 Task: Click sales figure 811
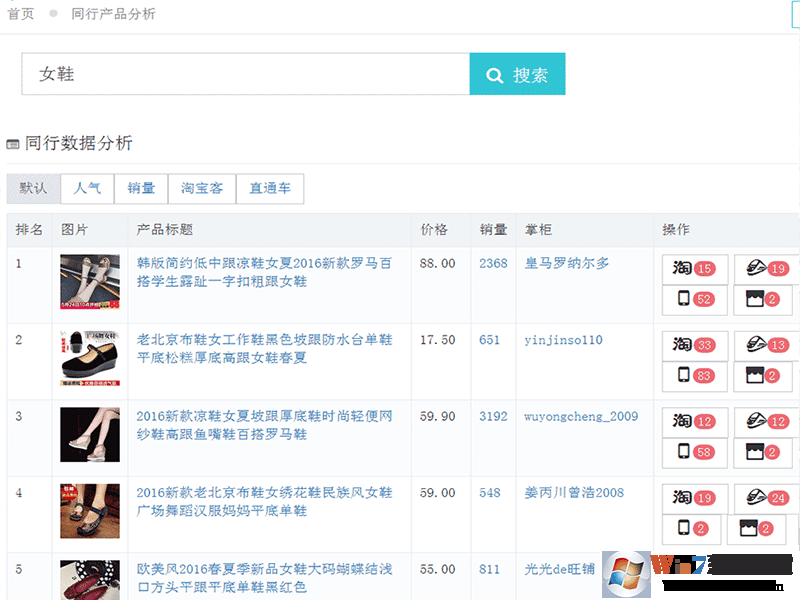[x=489, y=570]
